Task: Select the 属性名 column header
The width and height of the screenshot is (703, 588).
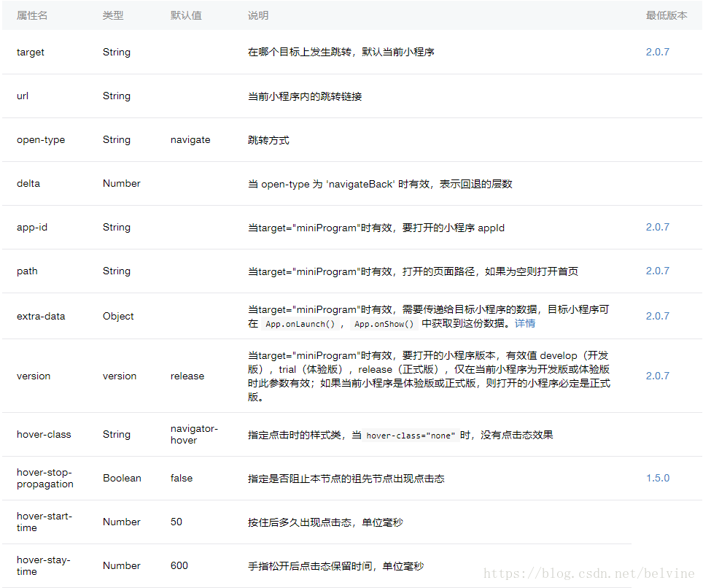Action: 32,16
